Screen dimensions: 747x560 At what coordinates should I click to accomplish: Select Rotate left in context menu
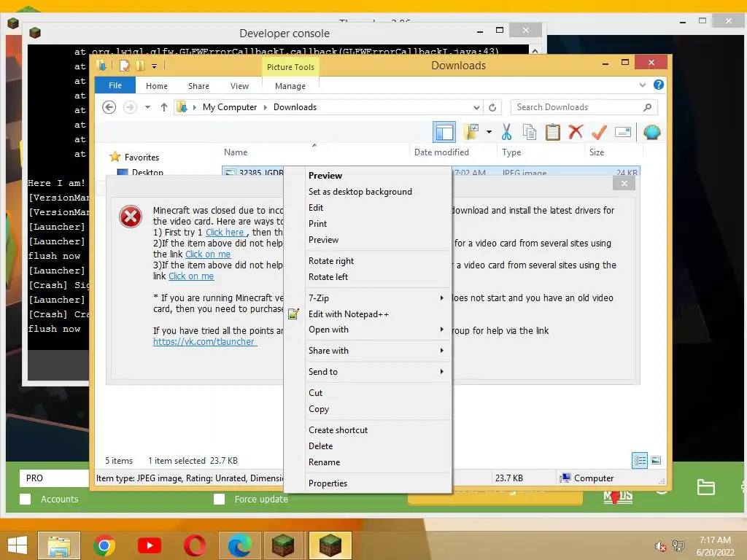(328, 276)
